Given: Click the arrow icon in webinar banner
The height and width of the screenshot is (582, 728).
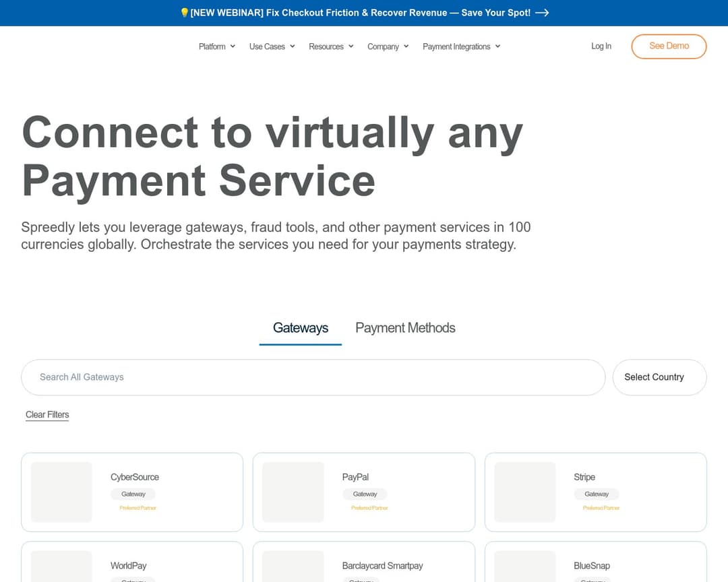Looking at the screenshot, I should tap(542, 13).
